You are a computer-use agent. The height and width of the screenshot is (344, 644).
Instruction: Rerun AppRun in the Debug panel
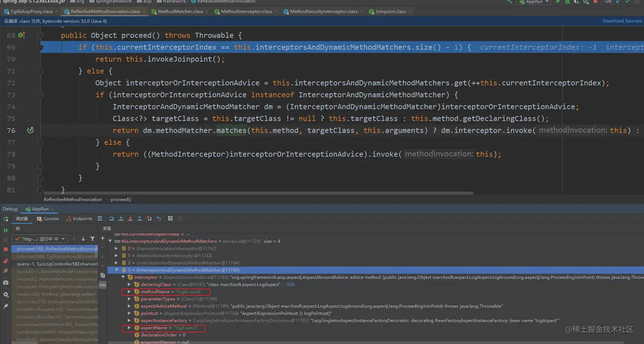(6, 218)
